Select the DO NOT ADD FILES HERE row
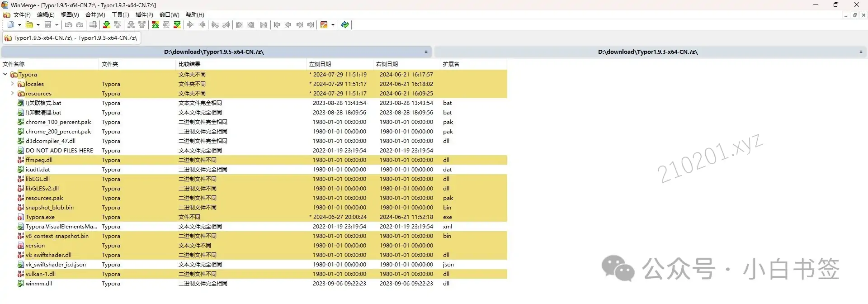The height and width of the screenshot is (304, 868). pyautogui.click(x=254, y=151)
